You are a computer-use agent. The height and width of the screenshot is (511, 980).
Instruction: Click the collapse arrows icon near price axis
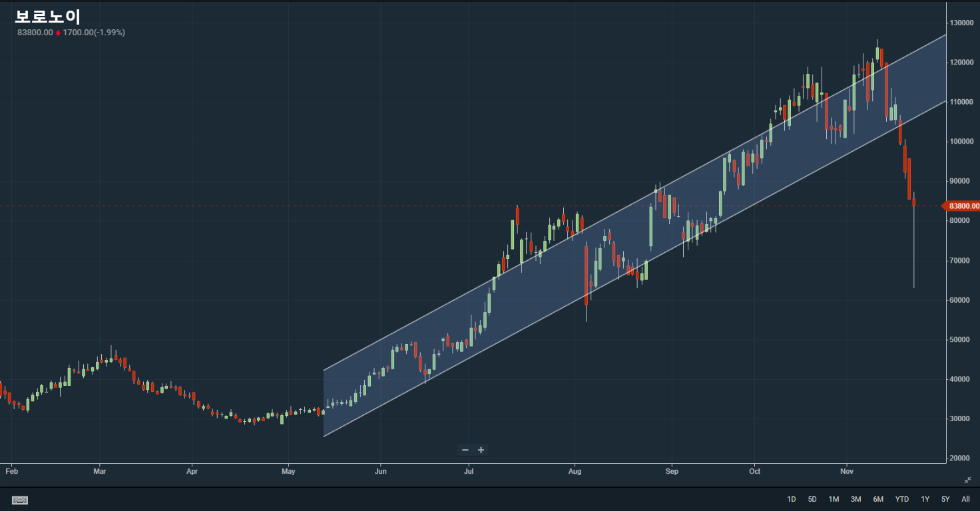967,480
